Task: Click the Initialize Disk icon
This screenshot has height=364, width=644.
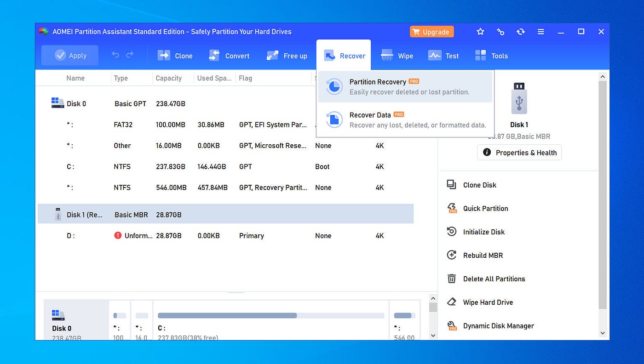Action: pyautogui.click(x=452, y=231)
